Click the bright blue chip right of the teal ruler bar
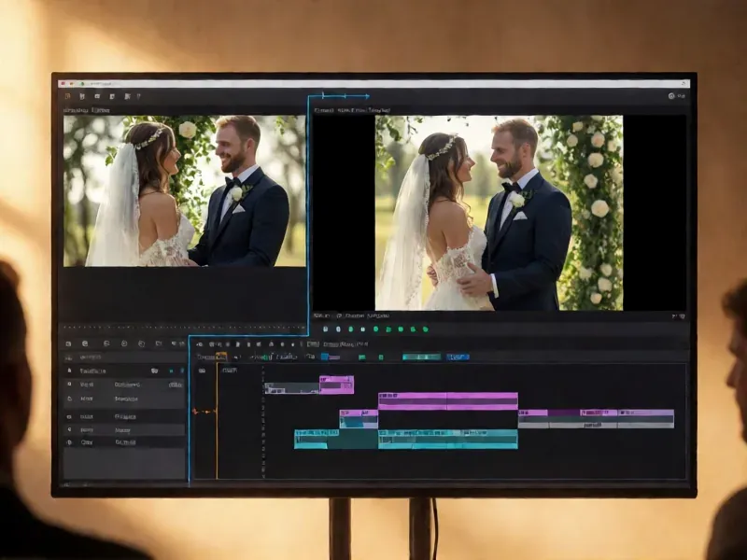 tap(458, 357)
